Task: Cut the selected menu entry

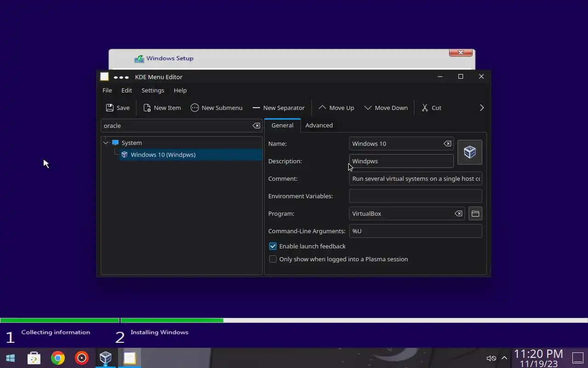Action: [x=431, y=108]
